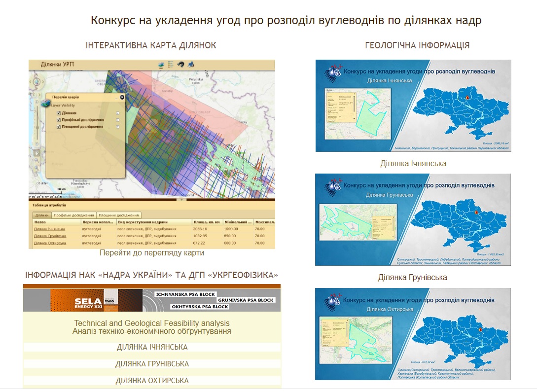
Task: Zoom out with the minus button below the slider
Action: tap(37, 143)
